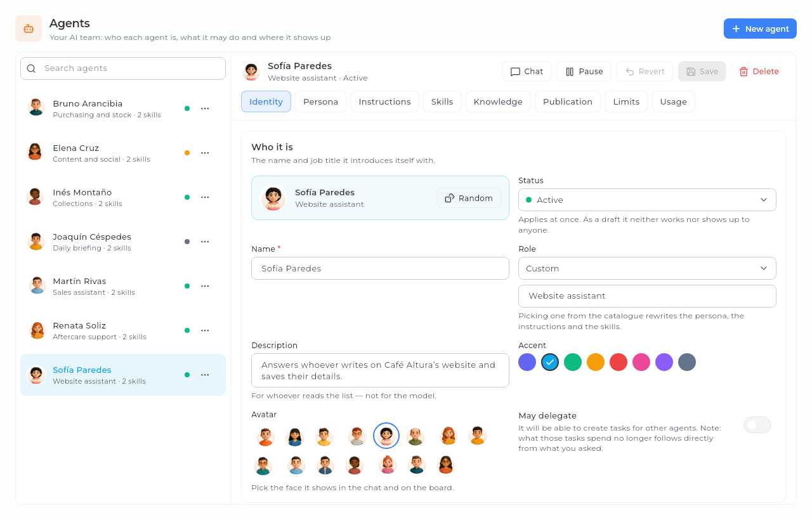Select Martín Rivas in the agent list
This screenshot has width=812, height=520.
click(x=123, y=286)
